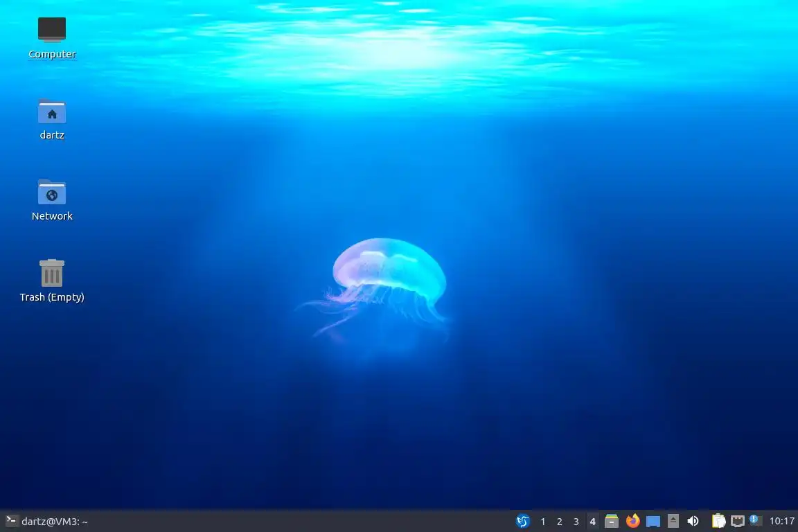Switch to workspace 1 in pager
This screenshot has height=532, width=798.
[542, 522]
